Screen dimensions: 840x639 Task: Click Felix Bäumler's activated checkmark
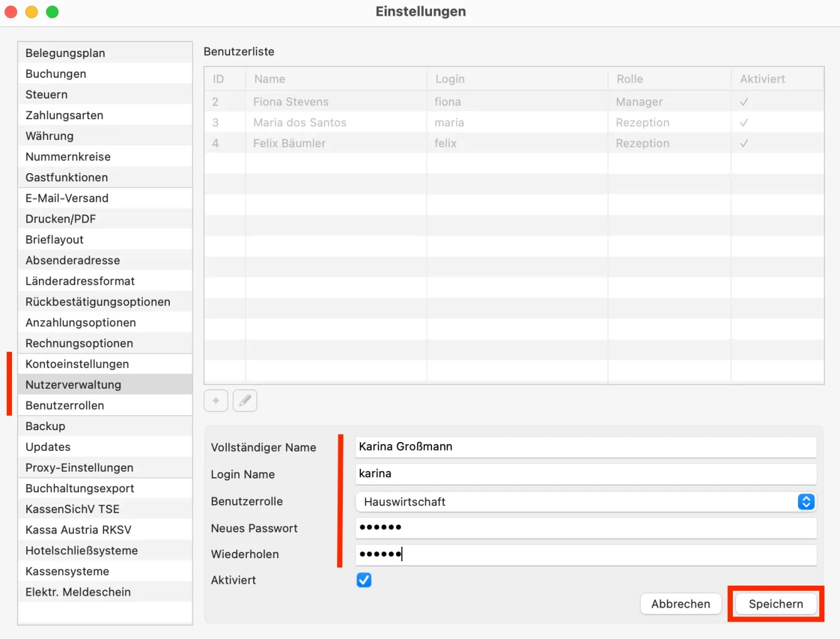[744, 143]
